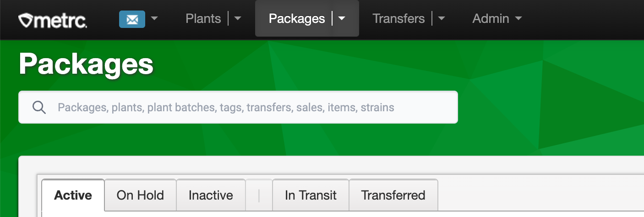Click the large Packages page heading
Viewport: 644px width, 217px height.
(x=86, y=65)
